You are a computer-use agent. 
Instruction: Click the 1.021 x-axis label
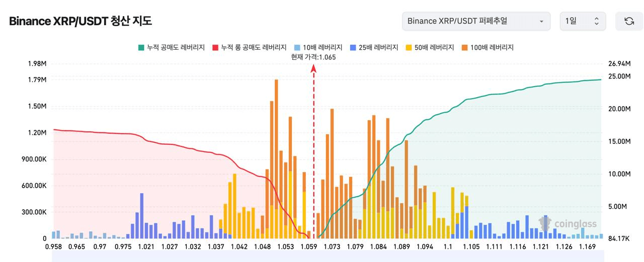146,247
